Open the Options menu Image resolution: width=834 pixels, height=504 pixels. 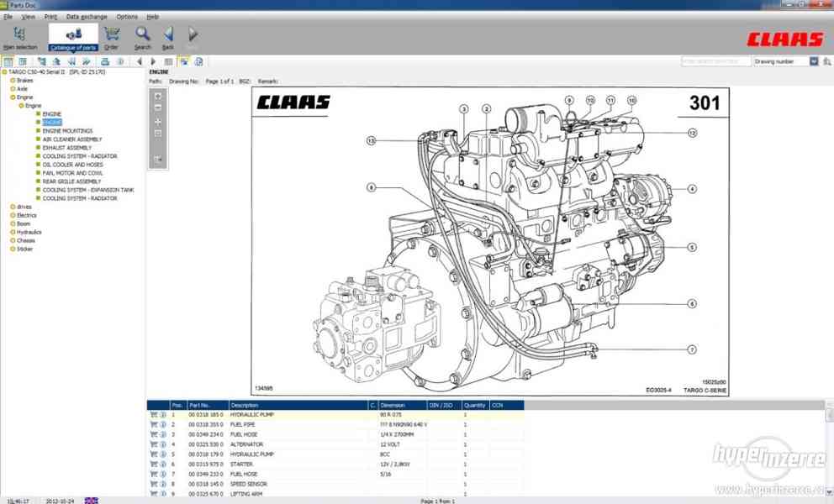[x=127, y=17]
